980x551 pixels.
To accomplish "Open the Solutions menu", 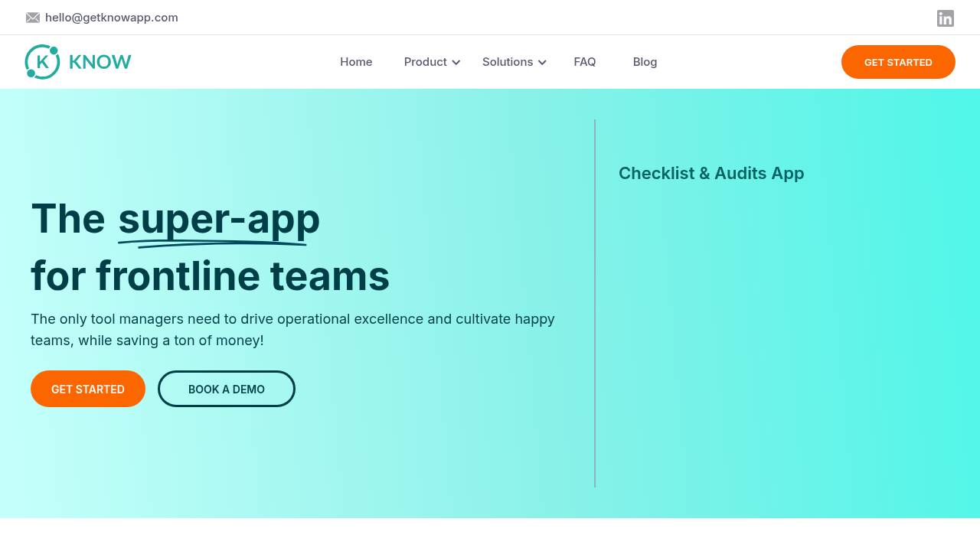I will click(x=508, y=62).
